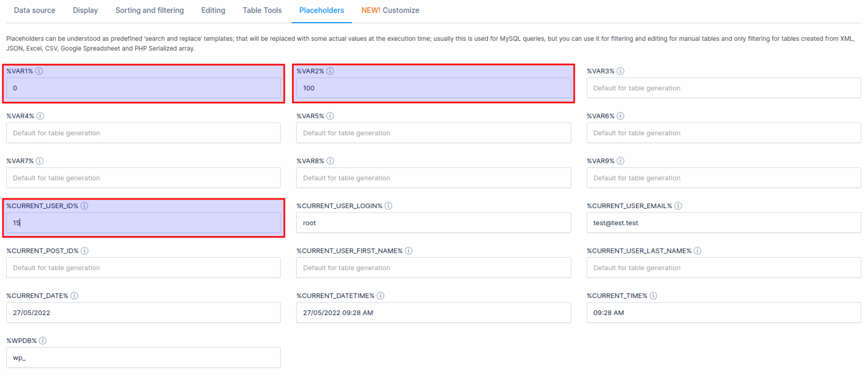Image resolution: width=868 pixels, height=376 pixels.
Task: Select the Placeholders tab
Action: pyautogui.click(x=322, y=10)
